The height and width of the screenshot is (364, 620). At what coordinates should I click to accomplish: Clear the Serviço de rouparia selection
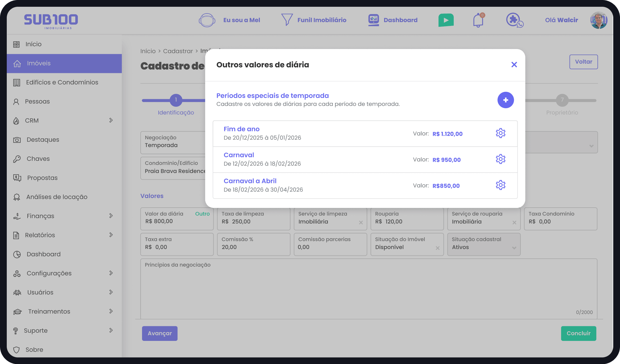click(x=514, y=223)
